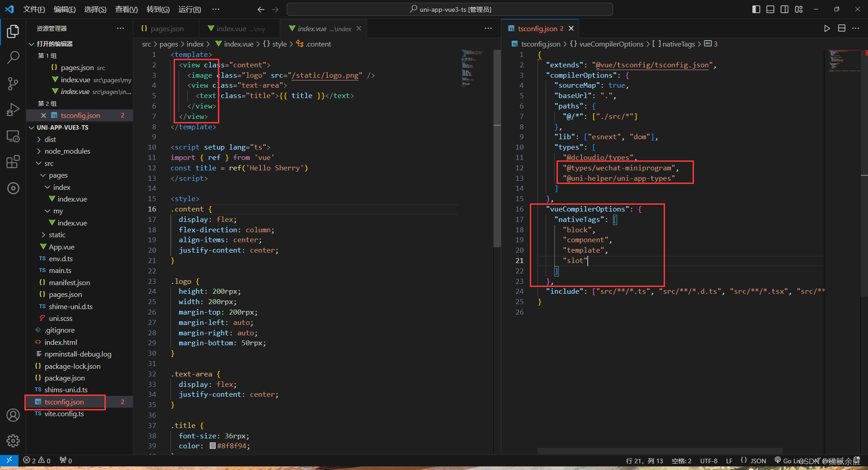
Task: Open manifest.json in the file tree
Action: 70,283
